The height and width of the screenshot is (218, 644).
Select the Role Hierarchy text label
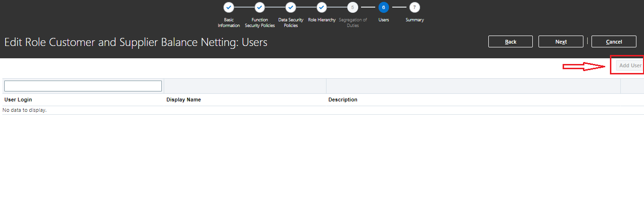(322, 20)
